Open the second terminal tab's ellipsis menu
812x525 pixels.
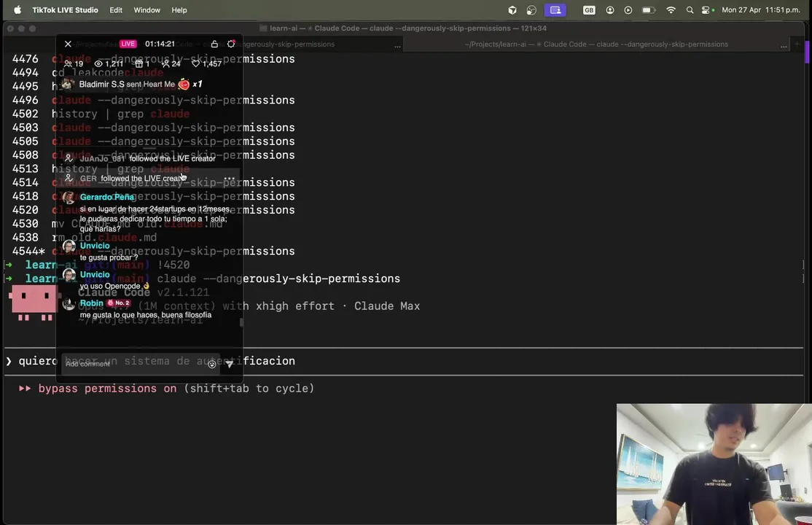pos(784,46)
